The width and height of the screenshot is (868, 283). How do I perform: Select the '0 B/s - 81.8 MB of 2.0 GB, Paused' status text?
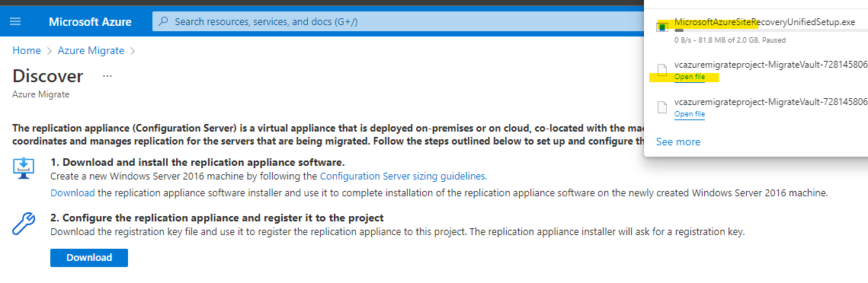pos(729,40)
